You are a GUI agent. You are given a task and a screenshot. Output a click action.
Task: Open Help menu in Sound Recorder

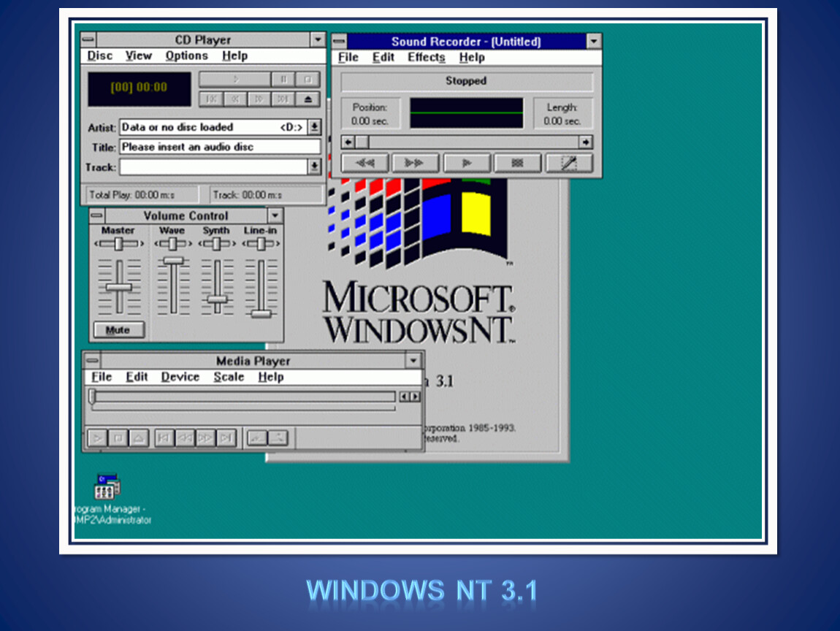pos(472,57)
